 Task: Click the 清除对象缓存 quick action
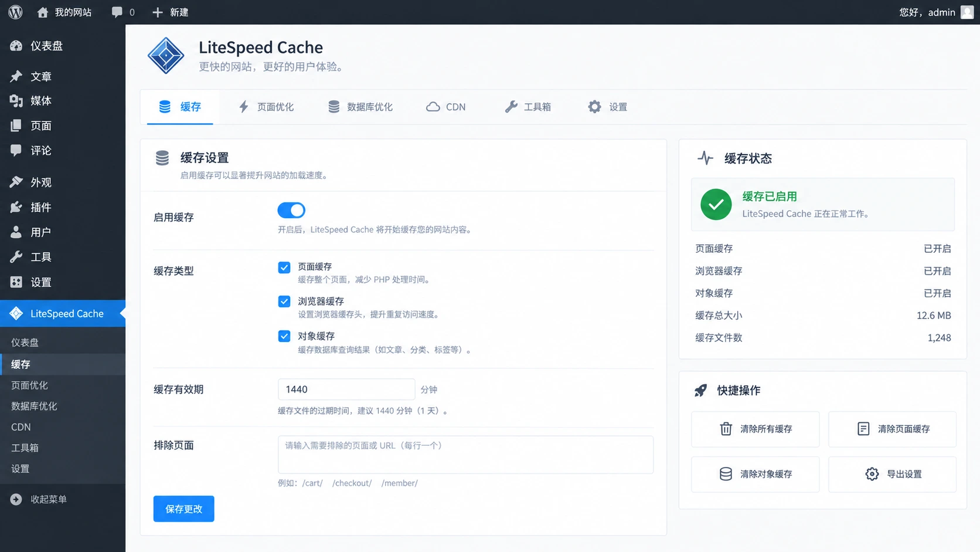coord(756,474)
